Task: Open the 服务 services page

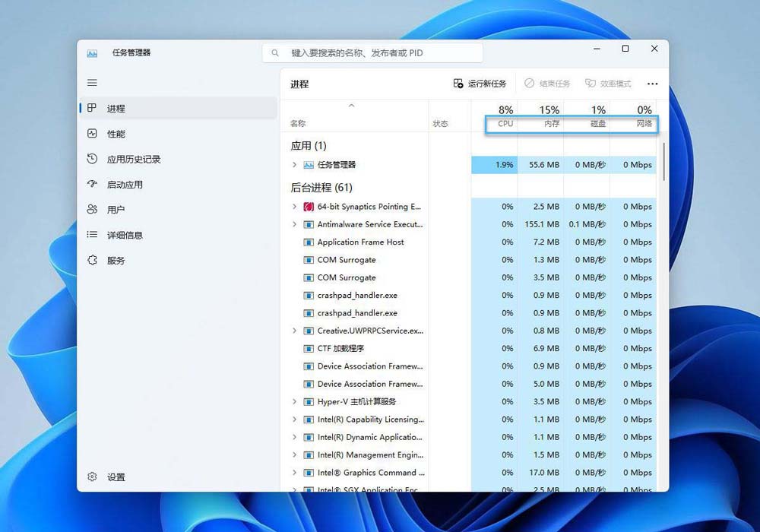Action: point(116,261)
